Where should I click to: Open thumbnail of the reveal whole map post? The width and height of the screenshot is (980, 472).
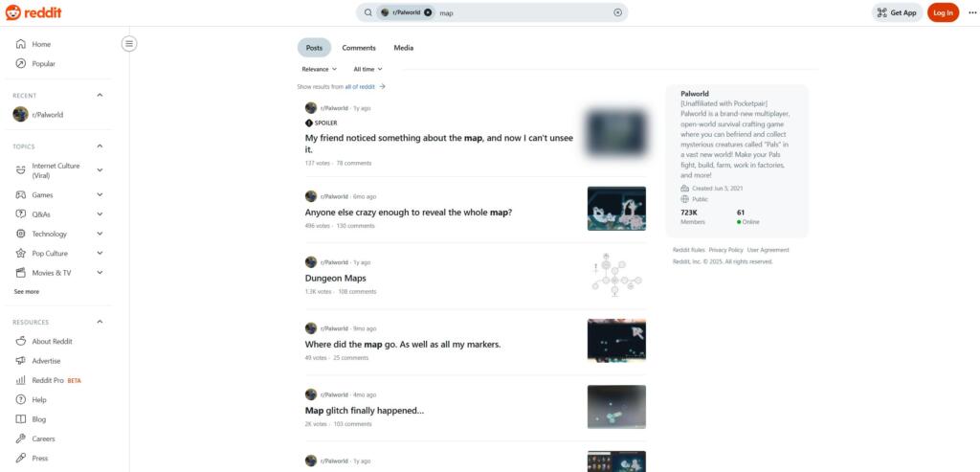click(616, 209)
